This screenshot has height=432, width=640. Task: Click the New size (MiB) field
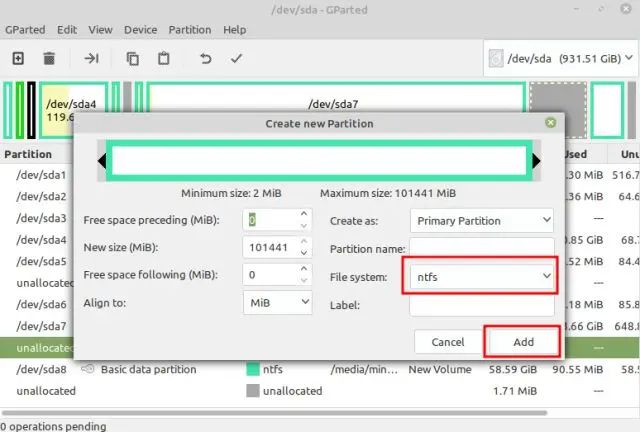click(268, 247)
